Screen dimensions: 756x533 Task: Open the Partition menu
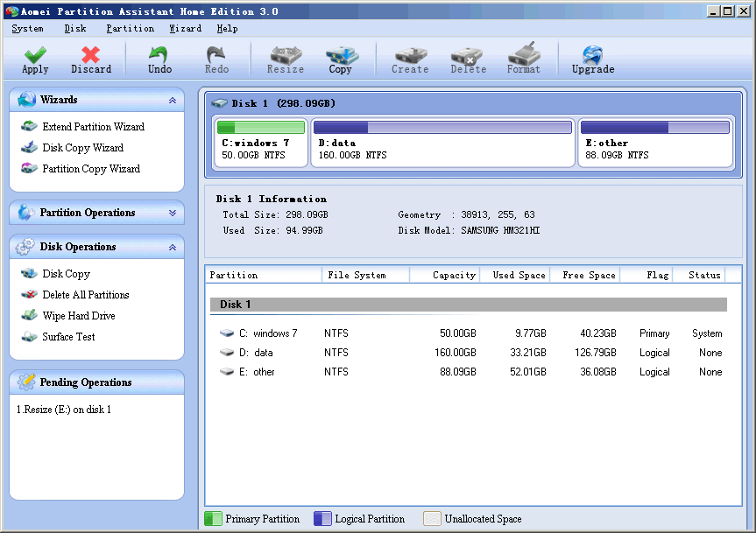point(131,28)
